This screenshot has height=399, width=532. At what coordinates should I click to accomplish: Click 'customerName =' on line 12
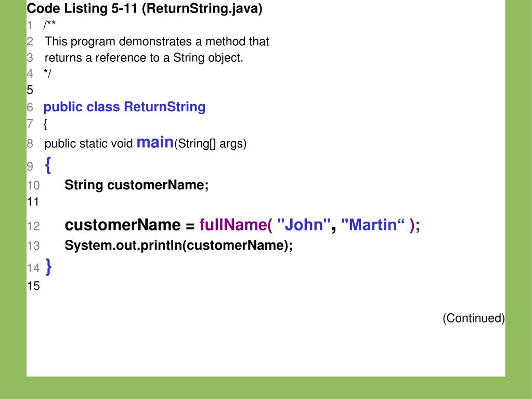(129, 225)
